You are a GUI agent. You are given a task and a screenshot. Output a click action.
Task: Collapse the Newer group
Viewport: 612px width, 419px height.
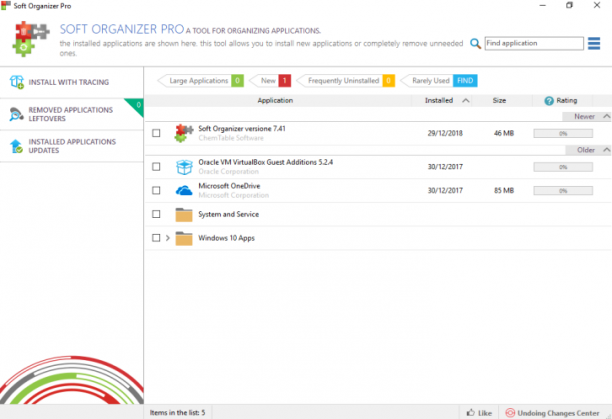coord(607,116)
